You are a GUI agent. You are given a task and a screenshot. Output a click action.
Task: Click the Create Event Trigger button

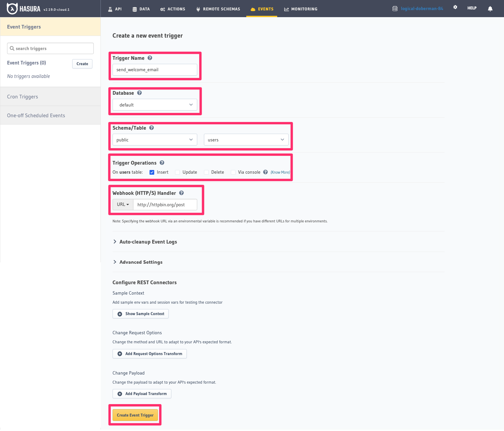click(x=135, y=415)
